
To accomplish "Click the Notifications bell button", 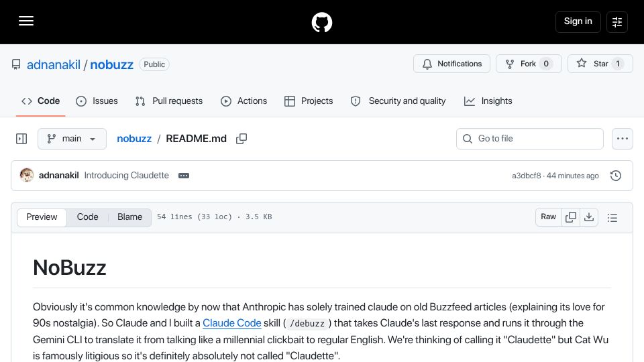I will pos(451,64).
